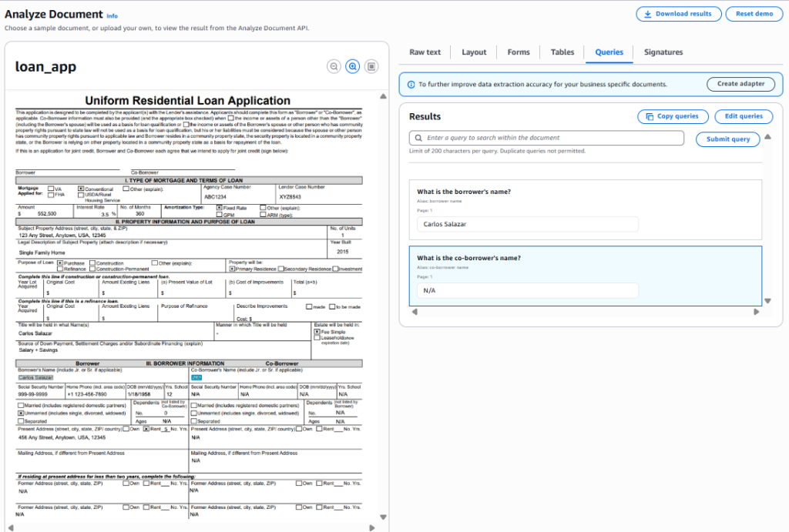Select the Tables tab
This screenshot has height=532, width=789.
pos(562,52)
